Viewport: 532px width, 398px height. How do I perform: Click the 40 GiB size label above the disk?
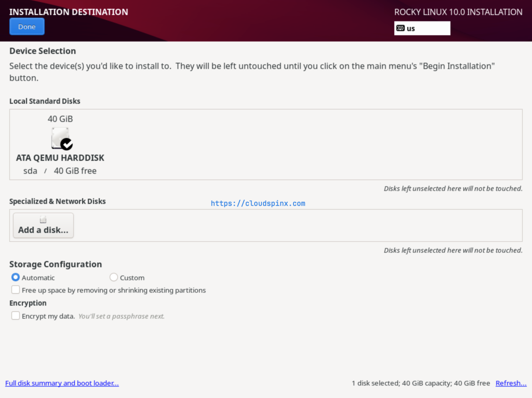[x=60, y=119]
